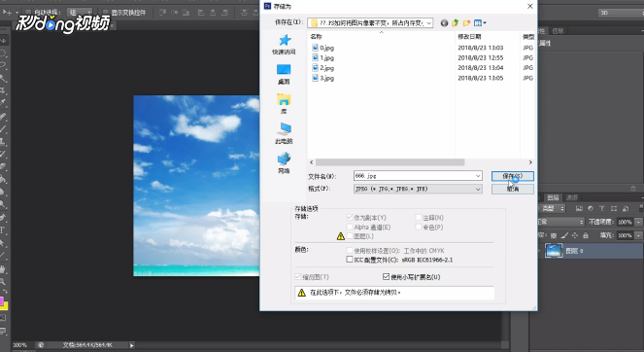Image resolution: width=644 pixels, height=352 pixels.
Task: Uncheck the 使用小写扩展名(U) checkbox
Action: point(386,277)
